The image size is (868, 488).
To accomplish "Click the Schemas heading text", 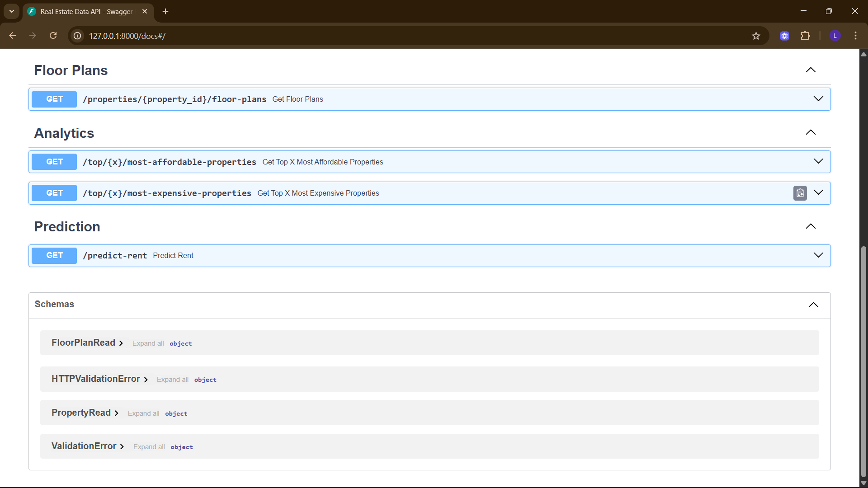I will click(x=54, y=304).
